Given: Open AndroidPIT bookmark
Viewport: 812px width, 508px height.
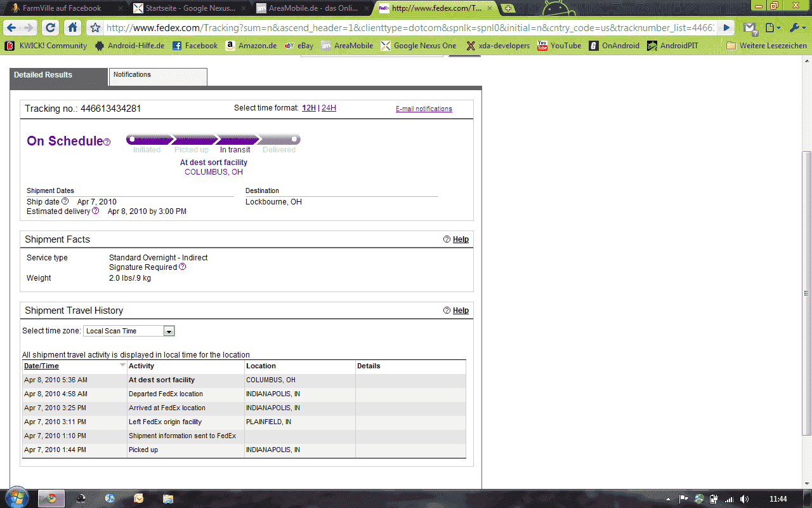Looking at the screenshot, I should (x=672, y=46).
